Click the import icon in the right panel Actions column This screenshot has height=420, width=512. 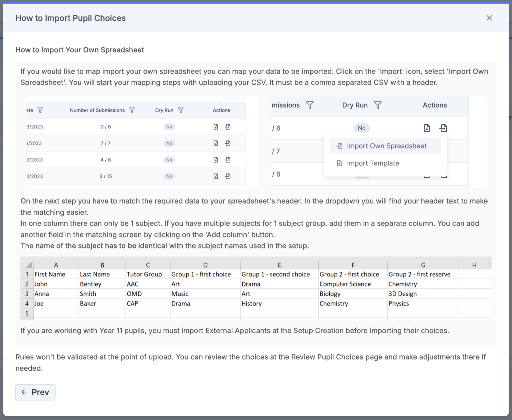pos(444,128)
